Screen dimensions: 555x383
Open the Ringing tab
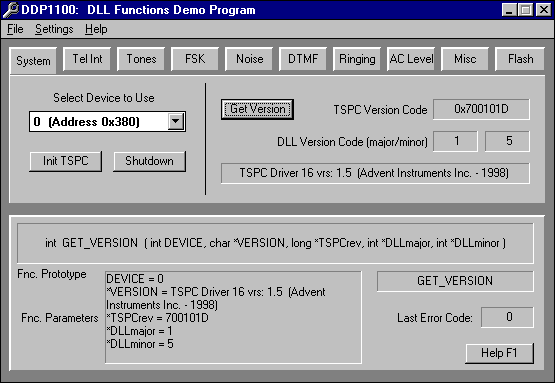click(357, 59)
